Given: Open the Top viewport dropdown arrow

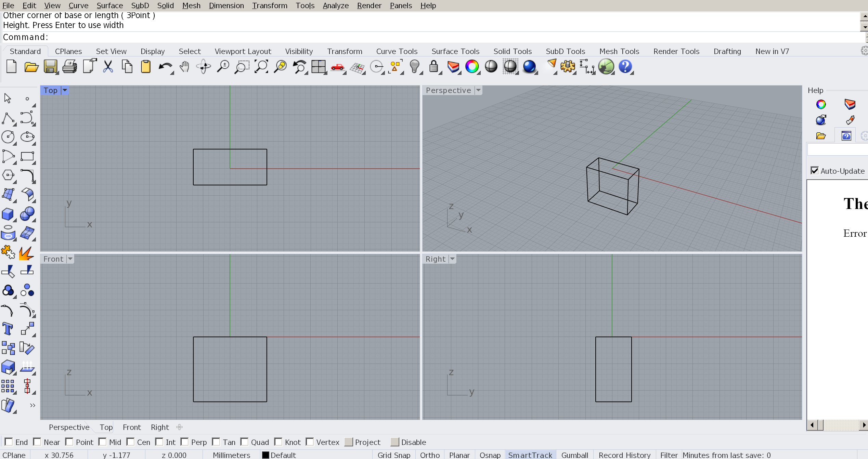Looking at the screenshot, I should (x=65, y=90).
